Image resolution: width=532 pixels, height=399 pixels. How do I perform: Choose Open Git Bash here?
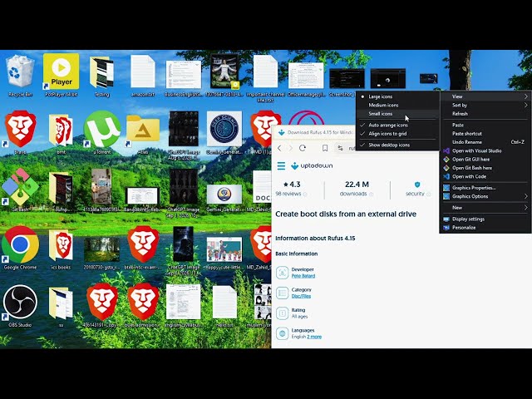point(485,168)
